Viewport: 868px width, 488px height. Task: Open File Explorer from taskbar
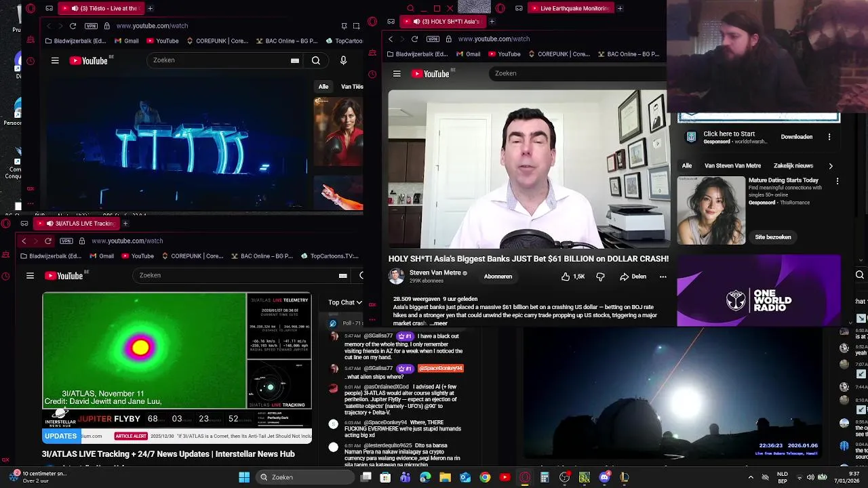coord(445,477)
